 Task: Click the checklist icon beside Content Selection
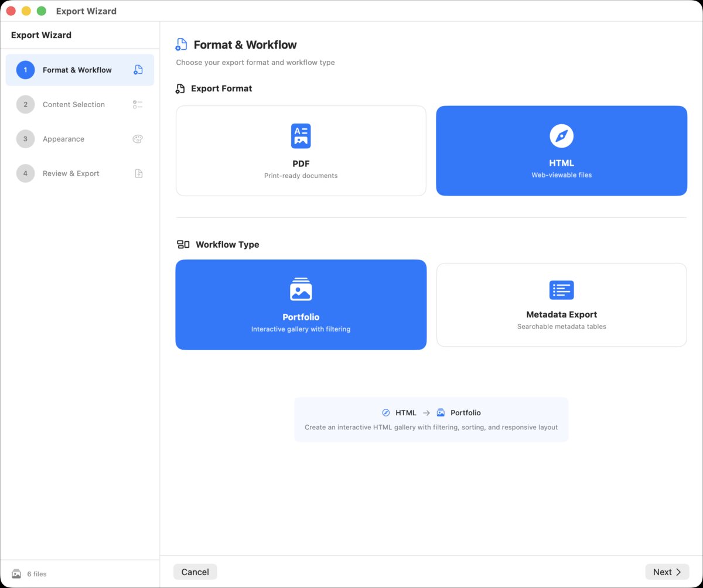coord(137,104)
